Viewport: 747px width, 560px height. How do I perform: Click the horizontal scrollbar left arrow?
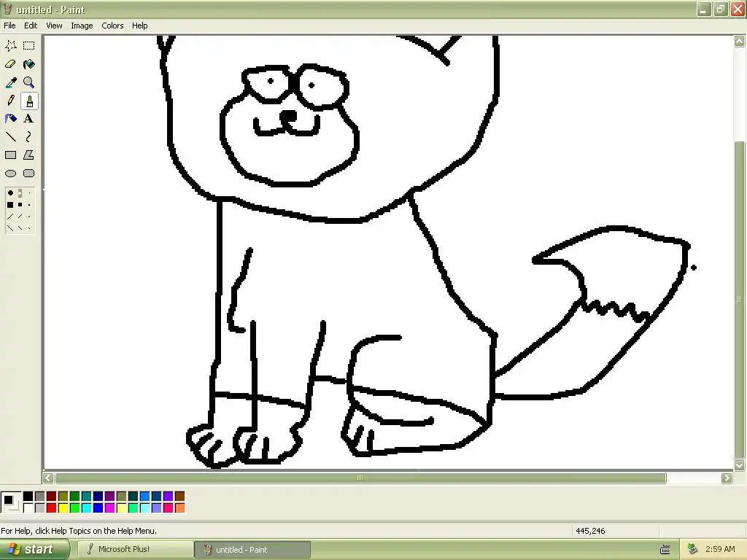48,478
